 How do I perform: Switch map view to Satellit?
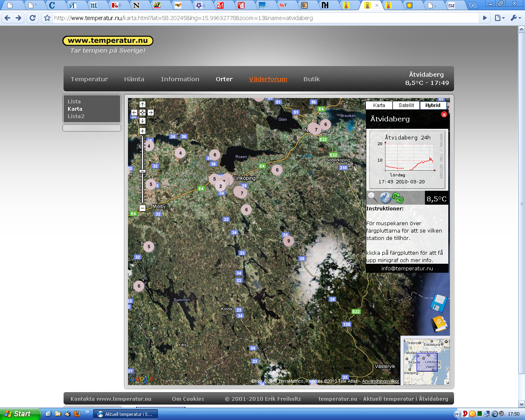[406, 105]
